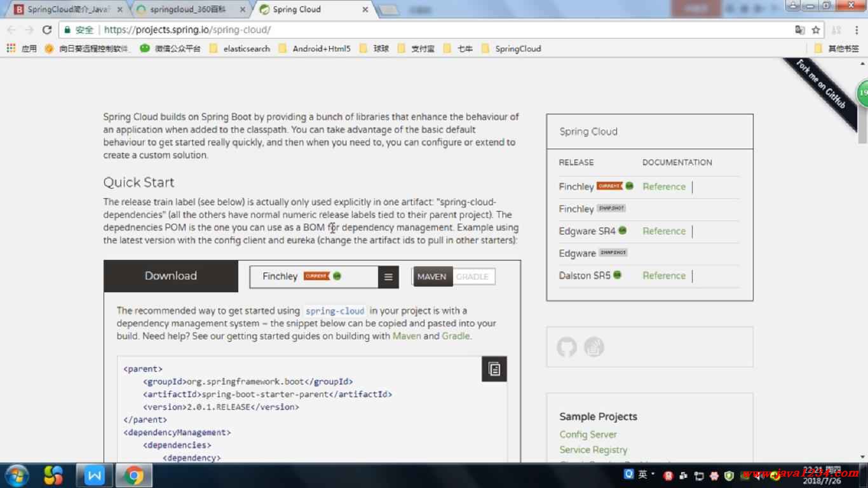Click the green extension badge at right edge
This screenshot has height=488, width=868.
click(862, 93)
